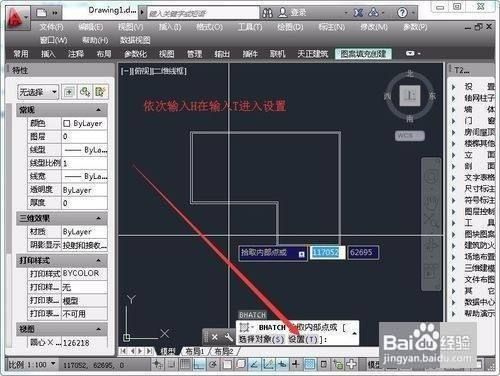Click lineweight display status bar icon
Viewport: 500px width, 376px height.
pyautogui.click(x=296, y=364)
